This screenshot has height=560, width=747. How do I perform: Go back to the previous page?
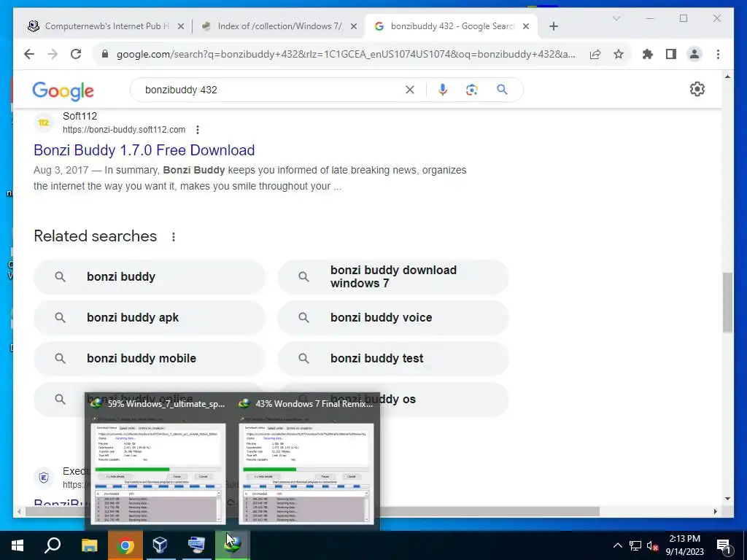point(29,54)
